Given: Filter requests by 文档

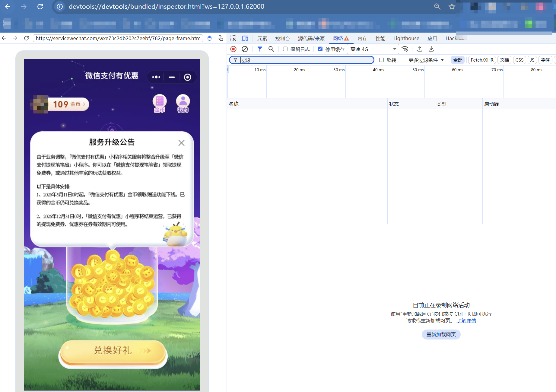Looking at the screenshot, I should point(504,60).
